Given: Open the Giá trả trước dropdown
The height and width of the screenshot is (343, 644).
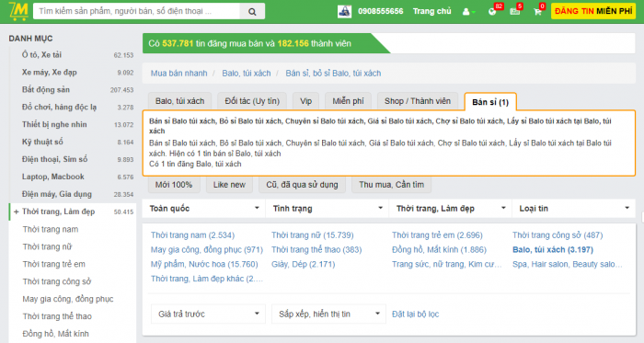Looking at the screenshot, I should point(208,314).
